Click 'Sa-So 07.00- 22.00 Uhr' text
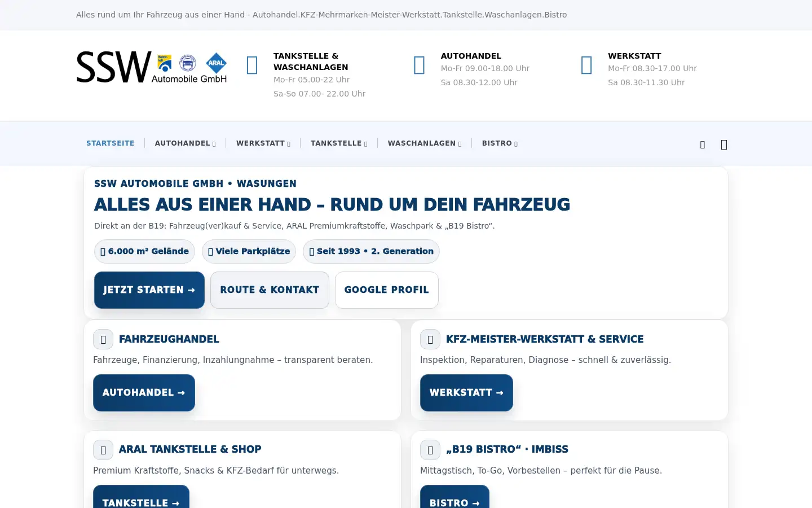 tap(319, 94)
